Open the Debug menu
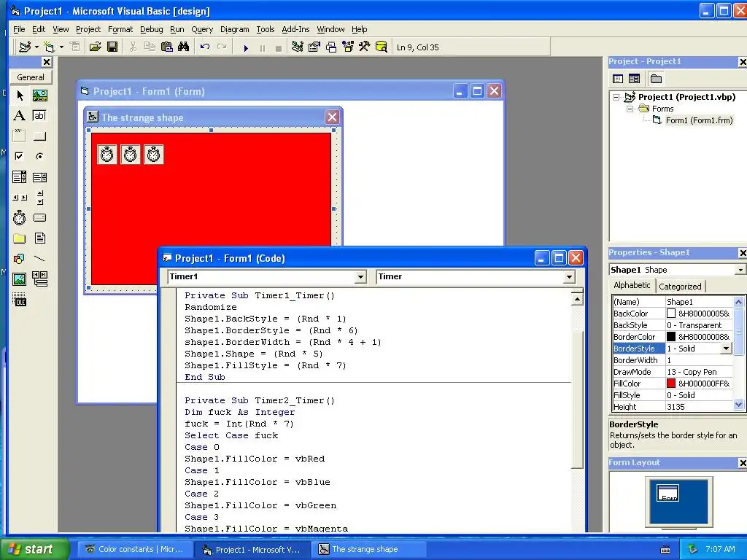 pyautogui.click(x=152, y=29)
